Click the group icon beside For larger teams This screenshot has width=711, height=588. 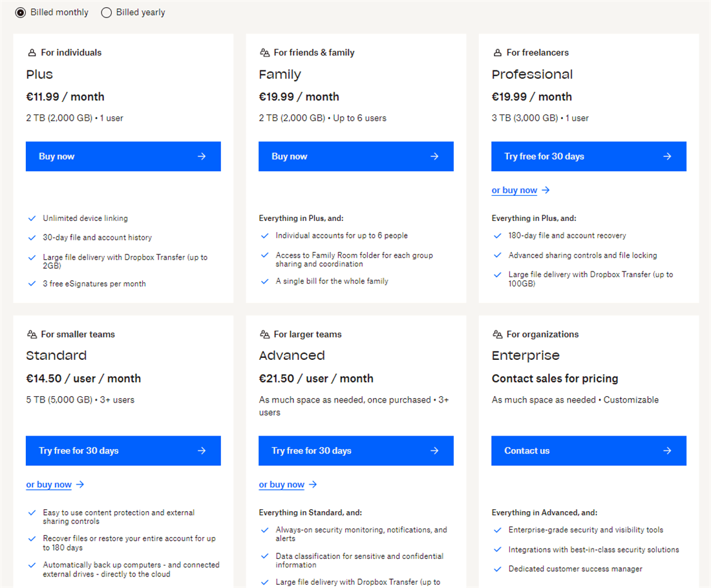pyautogui.click(x=264, y=335)
